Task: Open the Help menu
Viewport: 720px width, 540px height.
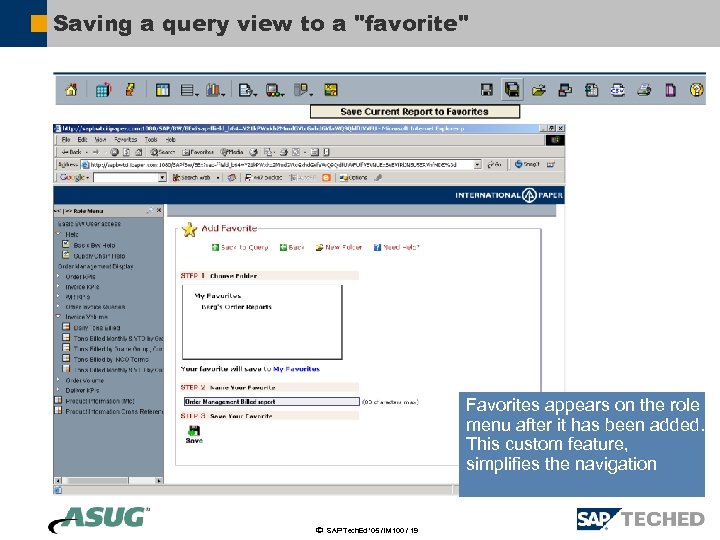Action: pyautogui.click(x=170, y=140)
